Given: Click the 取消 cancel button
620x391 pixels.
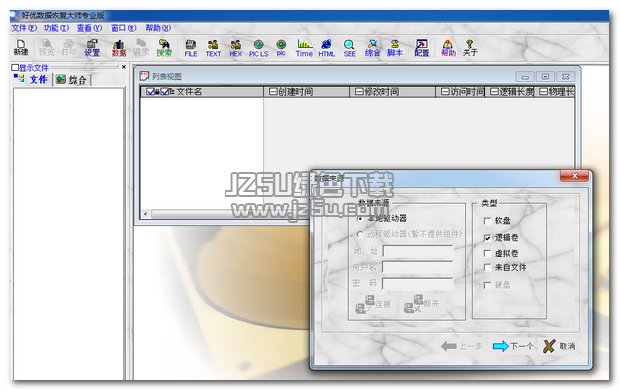Looking at the screenshot, I should pyautogui.click(x=559, y=346).
